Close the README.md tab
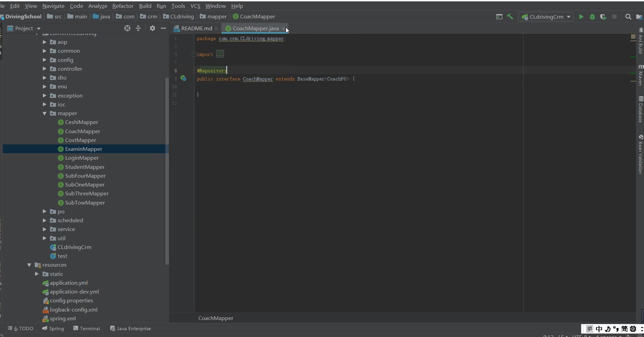The width and height of the screenshot is (644, 337). pos(216,29)
